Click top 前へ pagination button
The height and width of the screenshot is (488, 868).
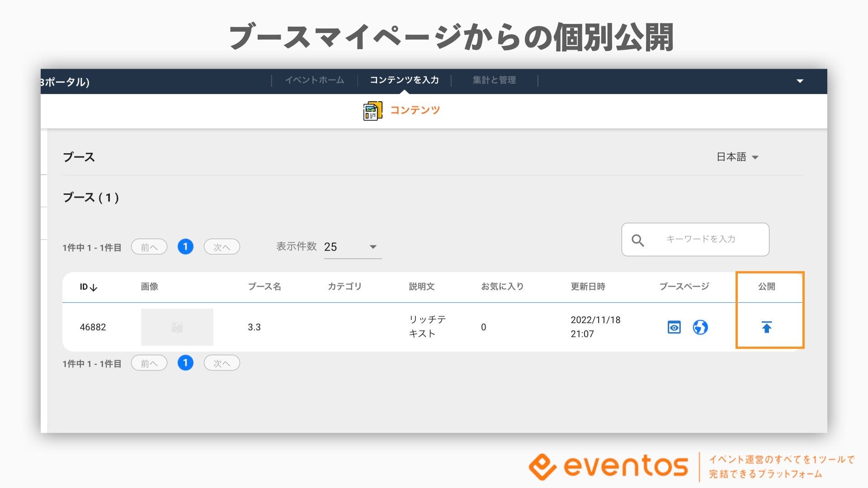(x=149, y=247)
